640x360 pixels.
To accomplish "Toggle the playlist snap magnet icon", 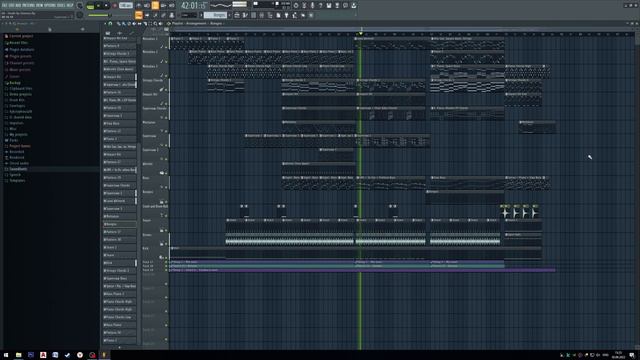I will (110, 24).
